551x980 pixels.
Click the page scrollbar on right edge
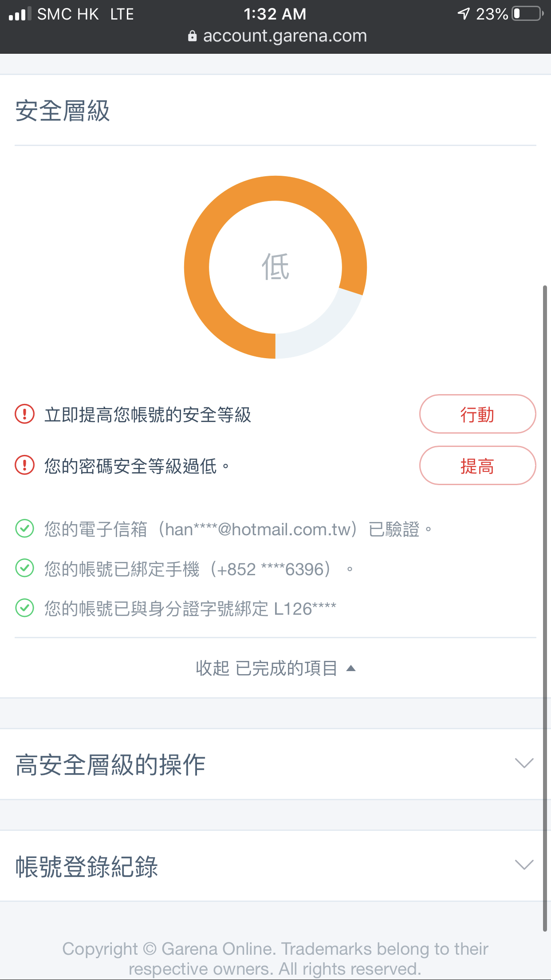point(545,608)
